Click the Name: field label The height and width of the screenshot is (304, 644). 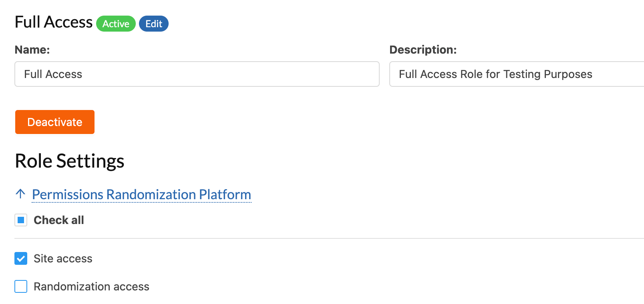(32, 50)
